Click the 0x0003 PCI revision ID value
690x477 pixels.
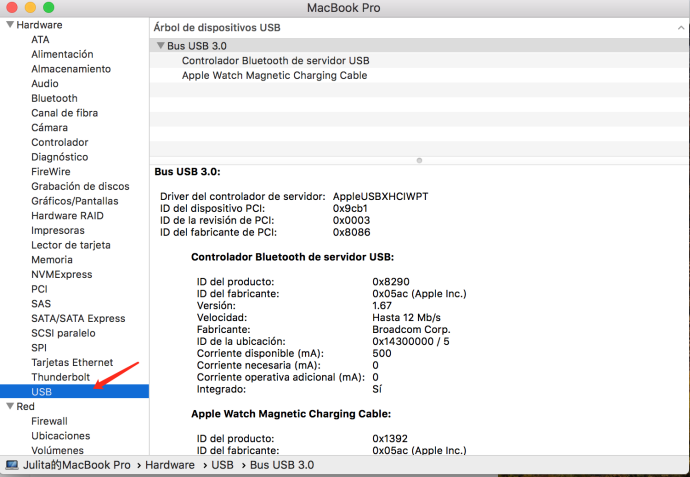[351, 220]
